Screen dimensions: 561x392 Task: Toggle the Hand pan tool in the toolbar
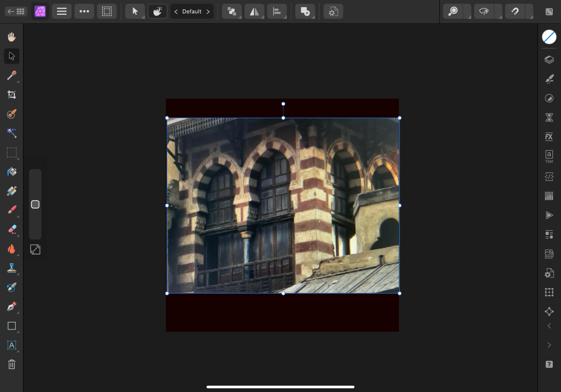click(157, 11)
